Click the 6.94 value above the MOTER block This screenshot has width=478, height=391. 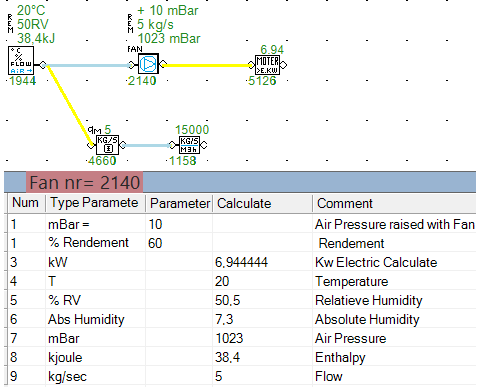point(272,50)
